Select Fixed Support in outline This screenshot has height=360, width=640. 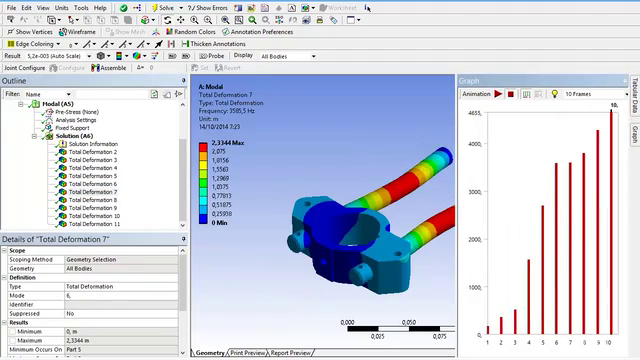[x=72, y=128]
